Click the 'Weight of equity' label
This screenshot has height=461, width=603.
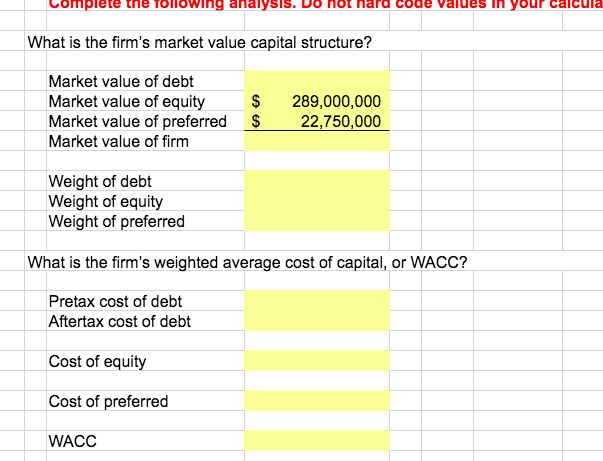tap(106, 202)
